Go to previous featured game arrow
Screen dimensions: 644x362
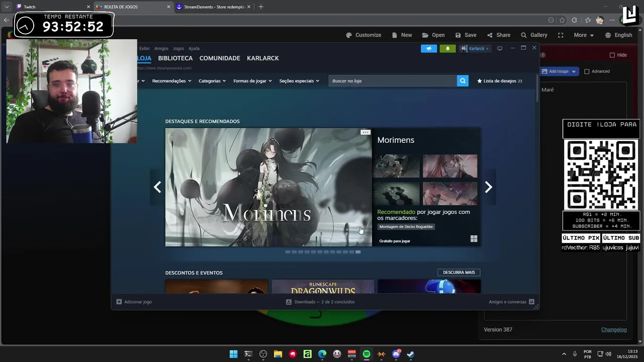coord(157,187)
